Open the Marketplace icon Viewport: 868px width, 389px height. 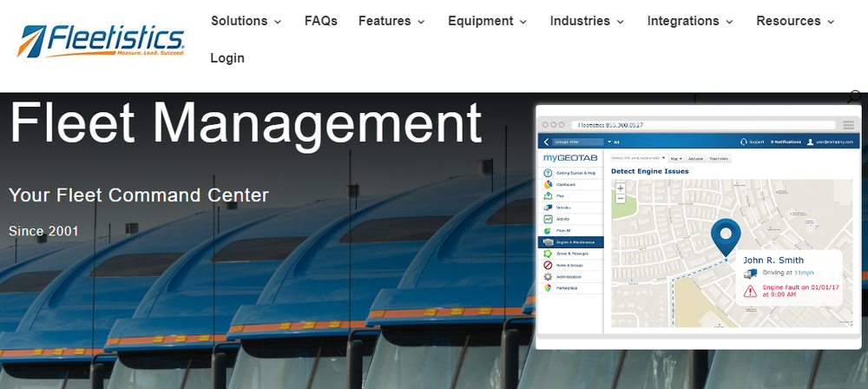tap(548, 288)
